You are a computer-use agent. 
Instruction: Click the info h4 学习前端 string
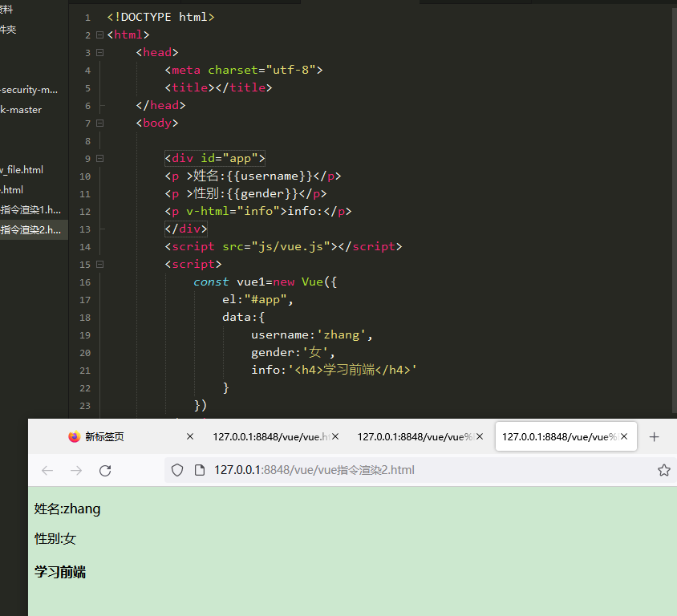pos(352,370)
